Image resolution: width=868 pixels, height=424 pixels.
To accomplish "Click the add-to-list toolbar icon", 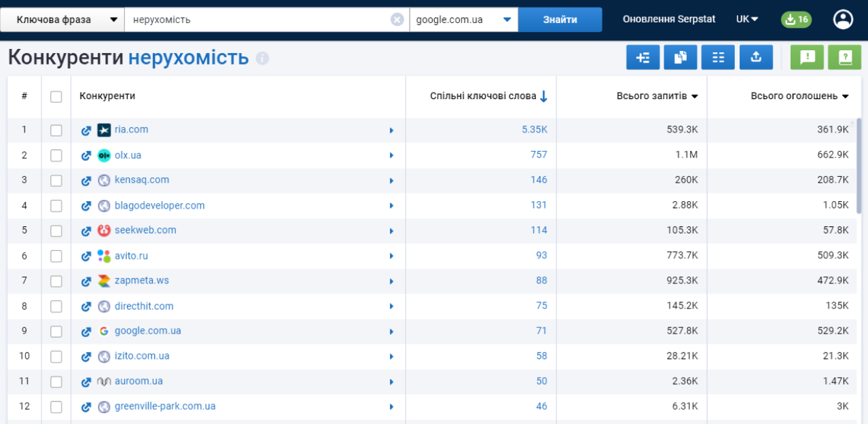I will pyautogui.click(x=643, y=58).
